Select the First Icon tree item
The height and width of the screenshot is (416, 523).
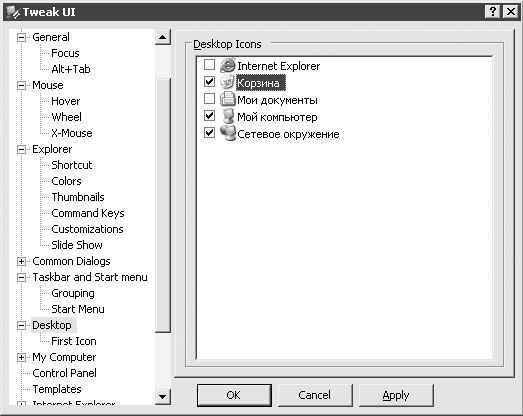74,341
